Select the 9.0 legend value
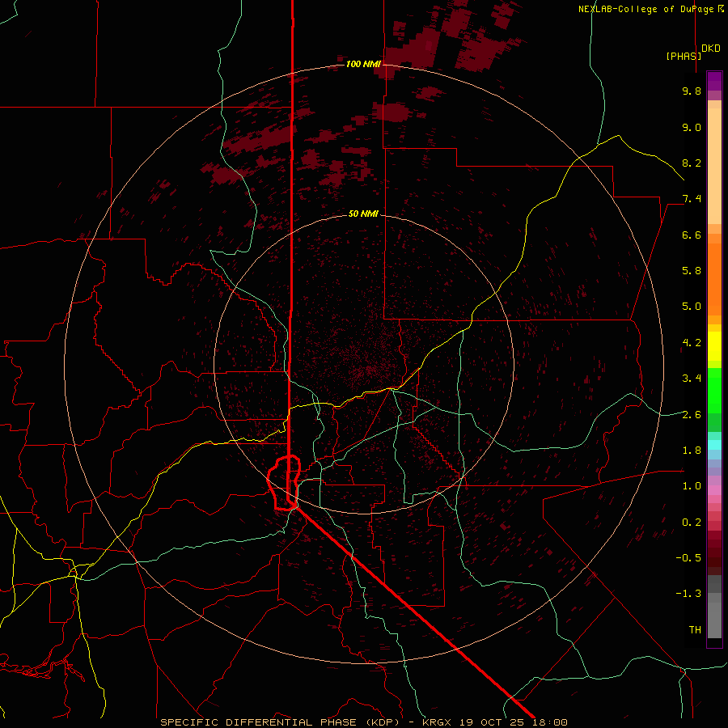Viewport: 728px width, 728px height. point(692,127)
